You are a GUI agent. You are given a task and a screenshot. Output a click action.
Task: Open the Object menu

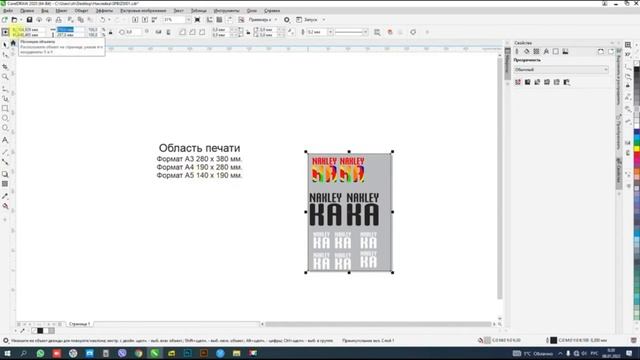81,11
